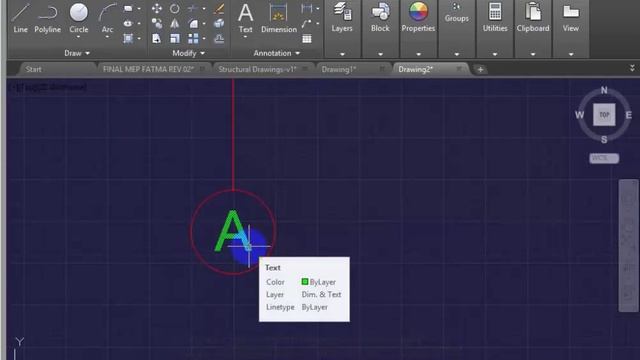
Task: Expand the Array flyout arrow
Action: [x=204, y=39]
